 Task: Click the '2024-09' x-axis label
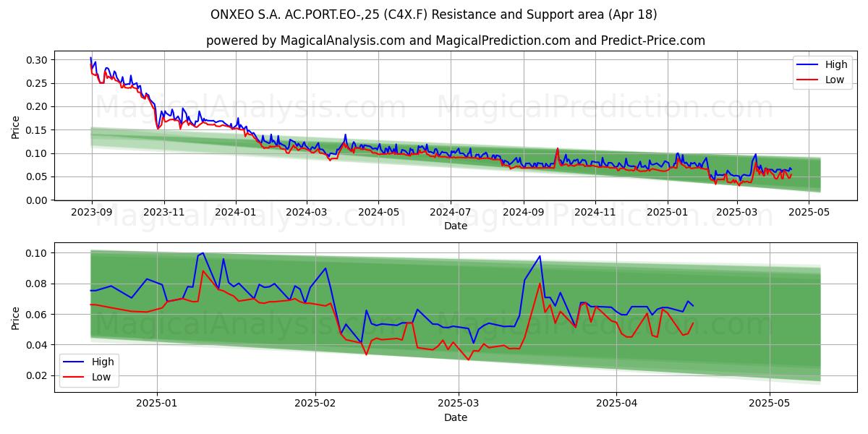click(524, 213)
